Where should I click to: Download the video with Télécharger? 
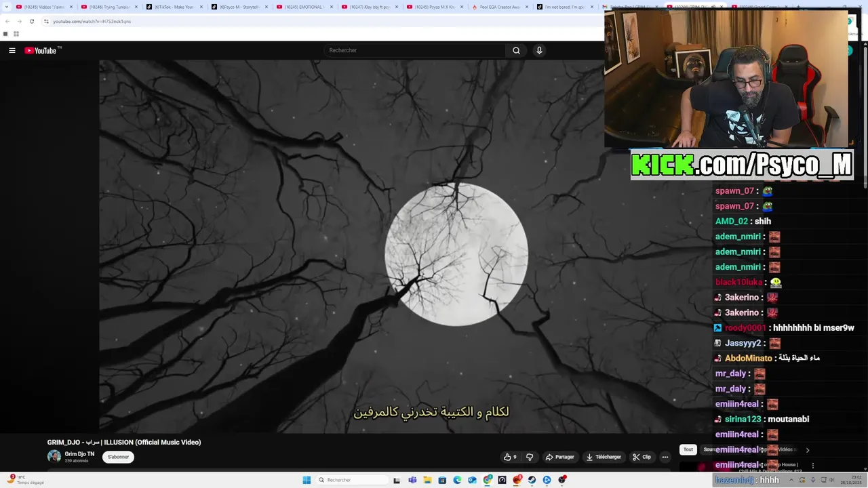(604, 457)
